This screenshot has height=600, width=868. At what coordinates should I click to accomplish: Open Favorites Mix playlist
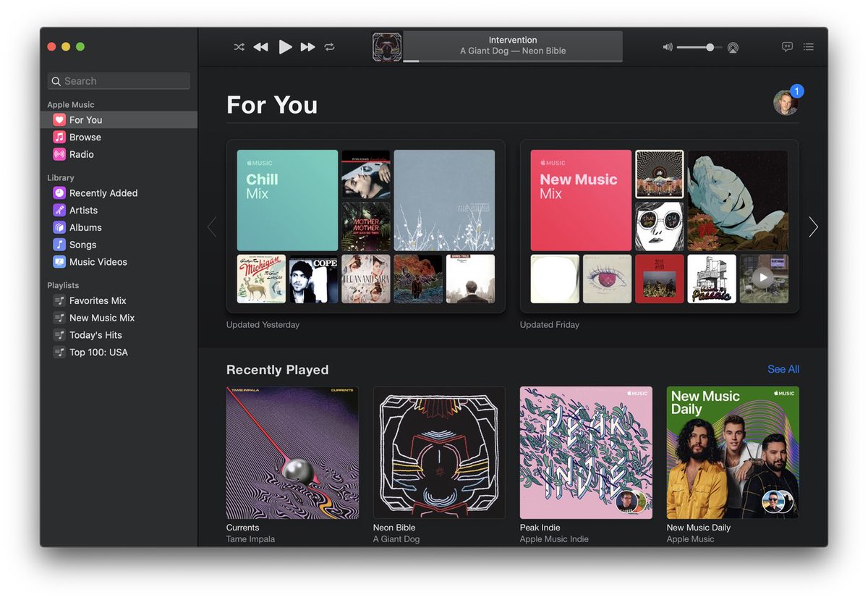click(x=119, y=300)
